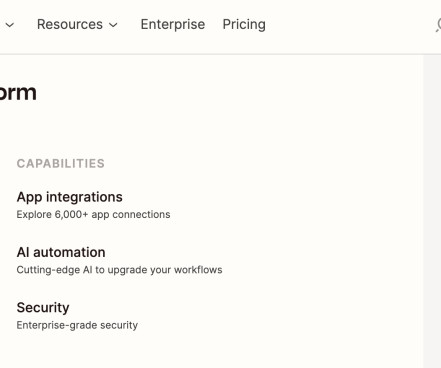Click the divider line under the navigation bar
The height and width of the screenshot is (368, 441).
pos(220,54)
